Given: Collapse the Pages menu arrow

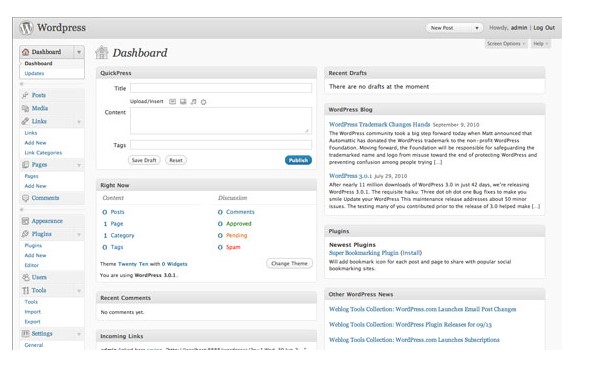Looking at the screenshot, I should click(79, 165).
